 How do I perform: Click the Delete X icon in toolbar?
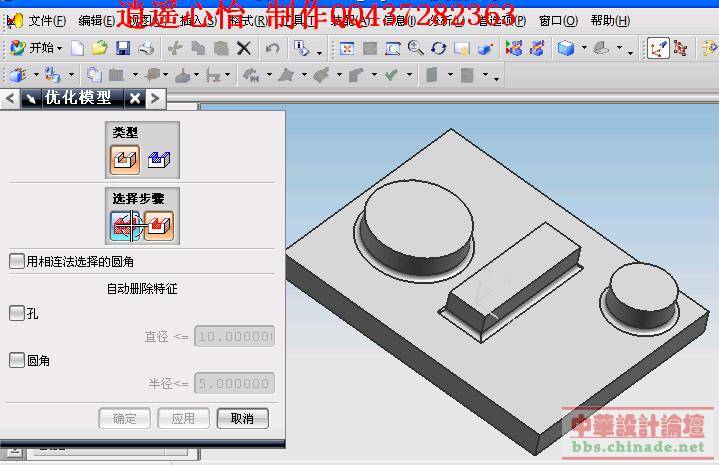243,48
